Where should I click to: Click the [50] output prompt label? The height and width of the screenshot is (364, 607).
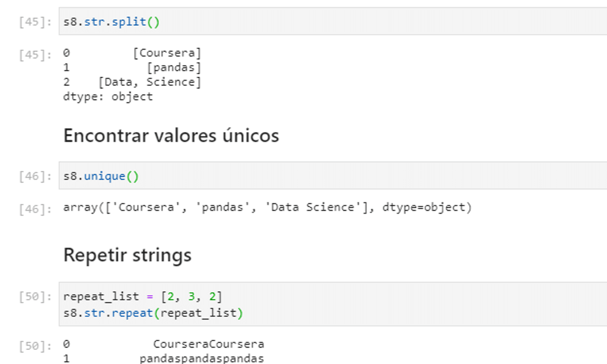(35, 346)
